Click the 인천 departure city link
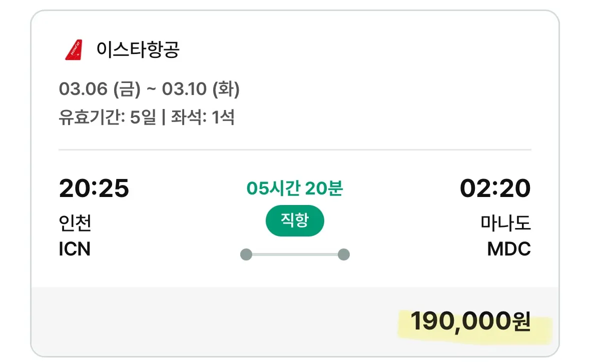The width and height of the screenshot is (590, 364). [75, 224]
